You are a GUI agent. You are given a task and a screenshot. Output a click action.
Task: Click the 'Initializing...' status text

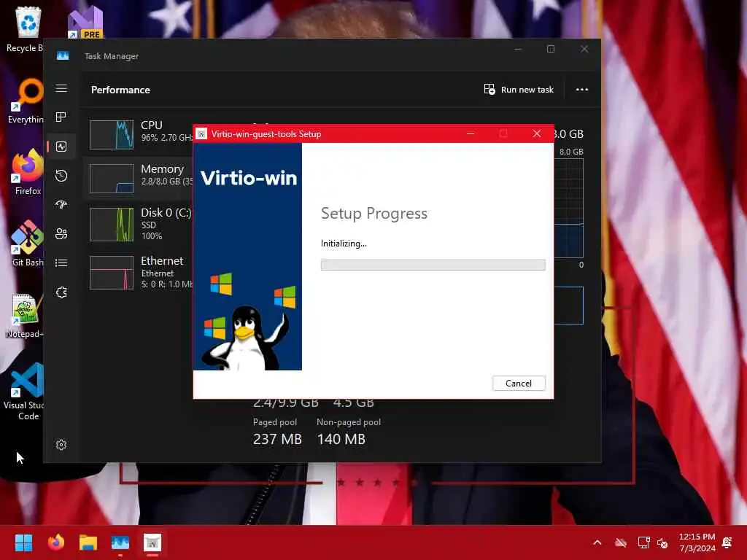[x=344, y=244]
